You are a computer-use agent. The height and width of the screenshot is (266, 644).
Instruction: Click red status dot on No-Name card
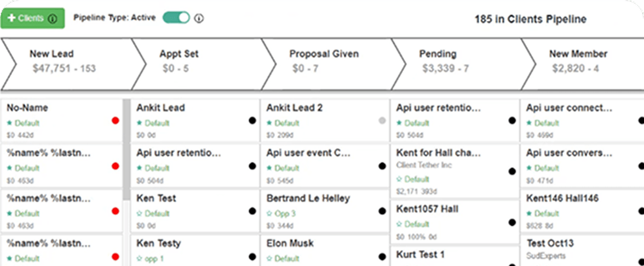(116, 121)
